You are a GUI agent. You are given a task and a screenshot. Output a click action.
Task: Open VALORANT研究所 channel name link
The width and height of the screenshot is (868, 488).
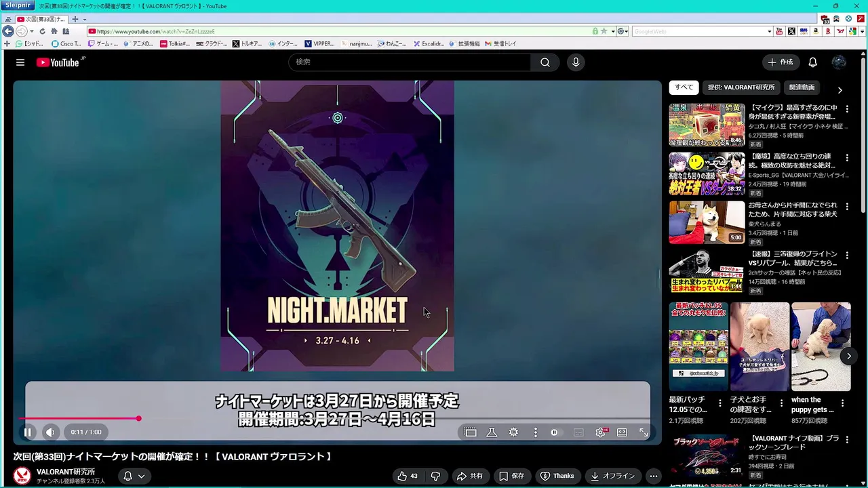(66, 472)
